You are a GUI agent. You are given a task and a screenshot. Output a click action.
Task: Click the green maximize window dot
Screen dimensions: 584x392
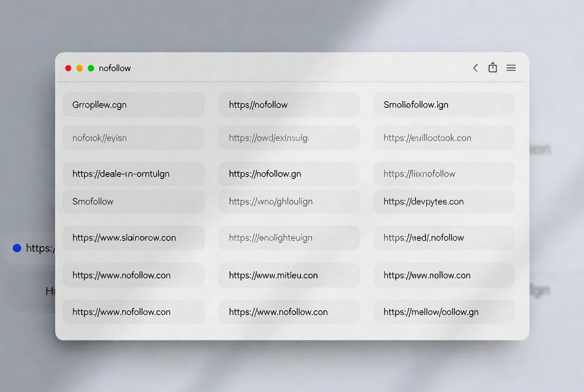coord(91,68)
